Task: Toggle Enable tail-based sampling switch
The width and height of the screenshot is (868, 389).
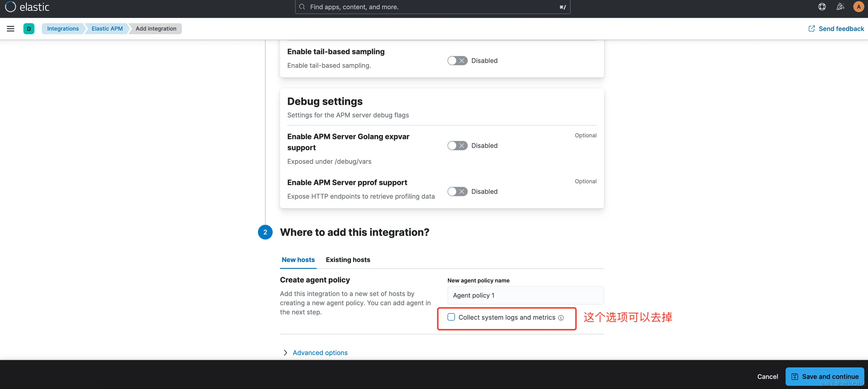Action: pyautogui.click(x=457, y=61)
